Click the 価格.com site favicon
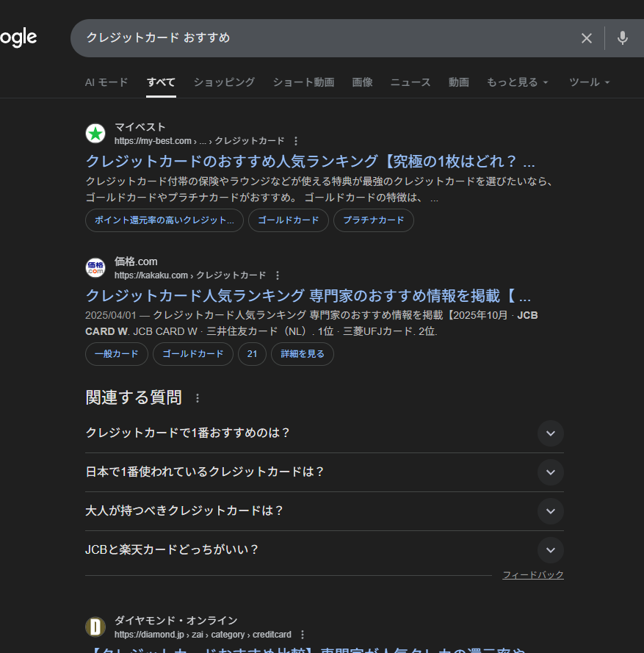Image resolution: width=644 pixels, height=653 pixels. (95, 268)
